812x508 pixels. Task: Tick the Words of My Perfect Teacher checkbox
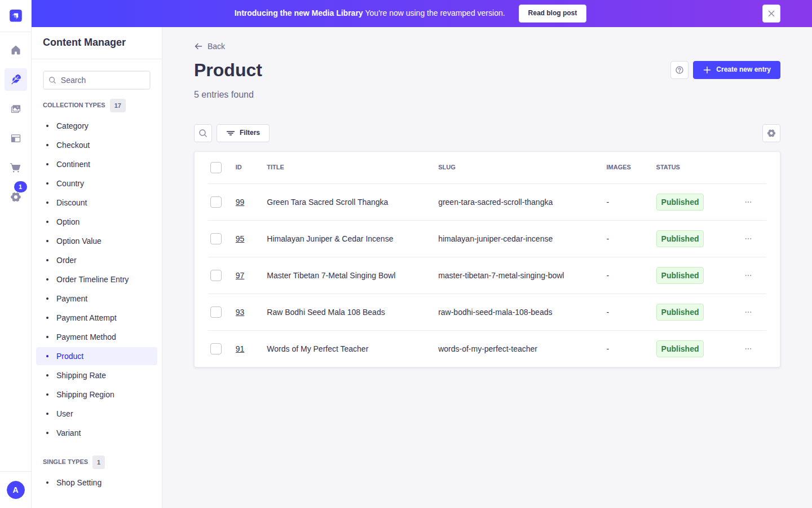(216, 349)
